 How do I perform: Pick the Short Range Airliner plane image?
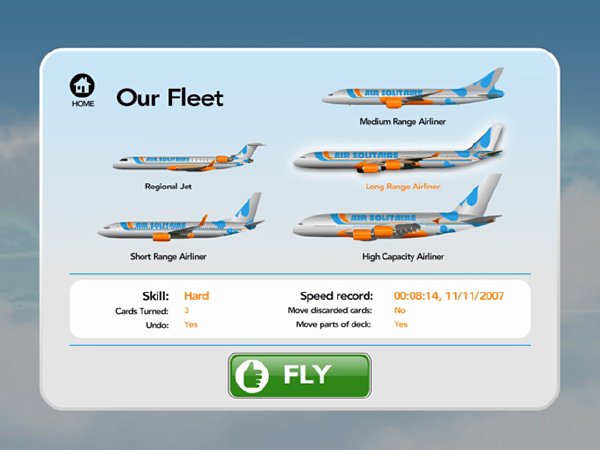pos(181,217)
